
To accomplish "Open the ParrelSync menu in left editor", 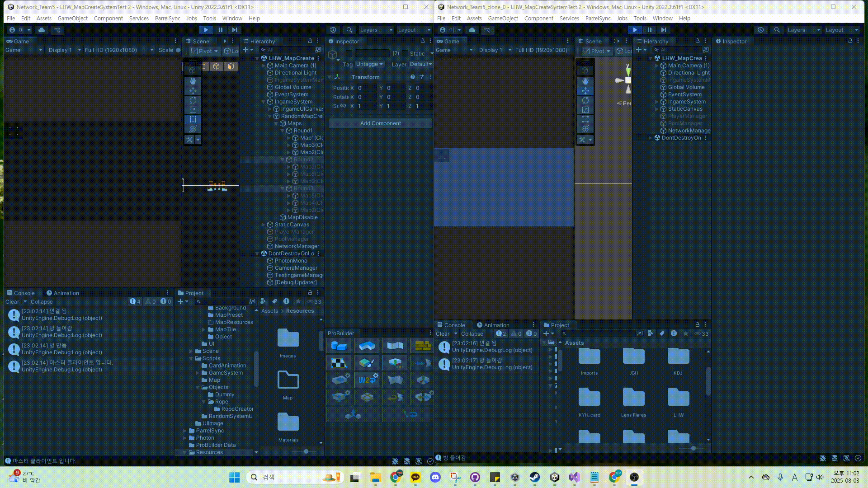I will [167, 19].
